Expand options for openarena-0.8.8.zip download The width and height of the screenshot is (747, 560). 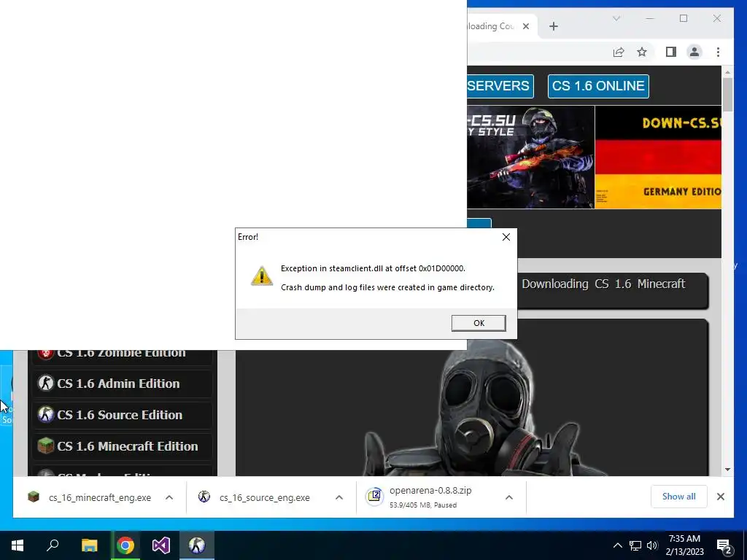pyautogui.click(x=508, y=497)
